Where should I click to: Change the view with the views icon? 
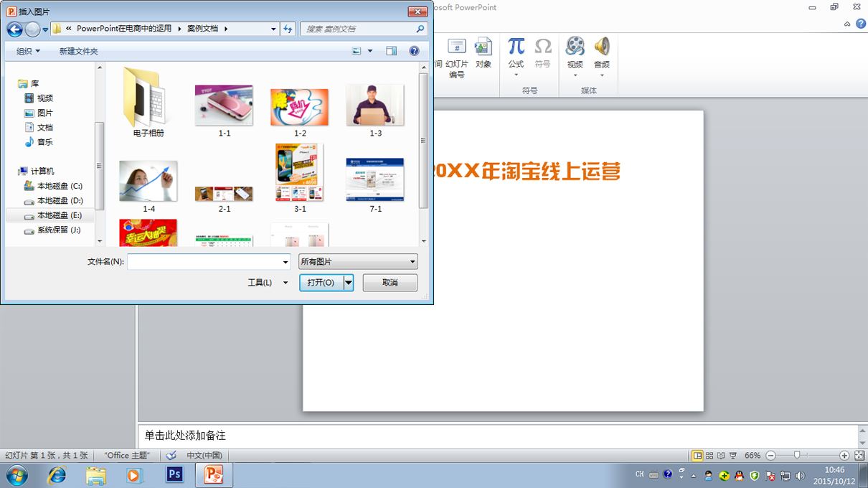(x=357, y=51)
